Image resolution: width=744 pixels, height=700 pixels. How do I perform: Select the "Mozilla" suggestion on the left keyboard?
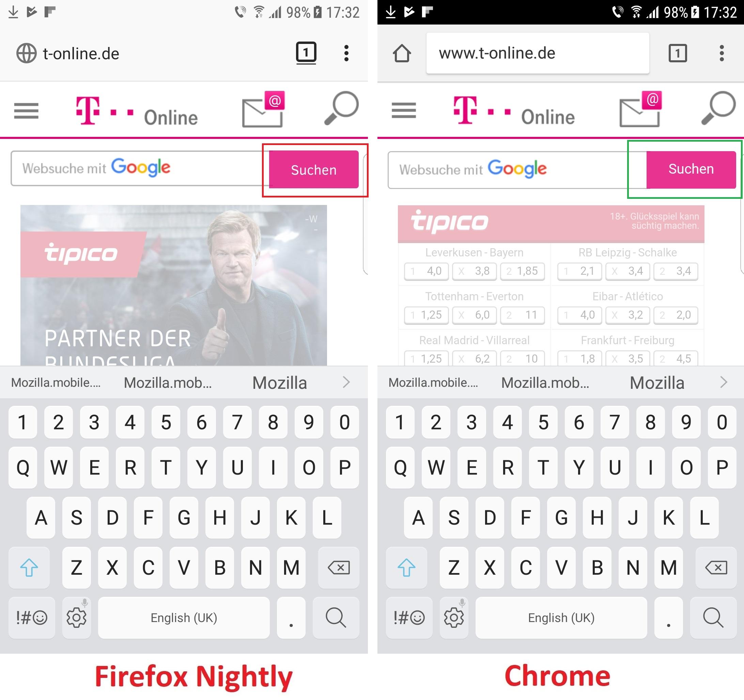[280, 383]
